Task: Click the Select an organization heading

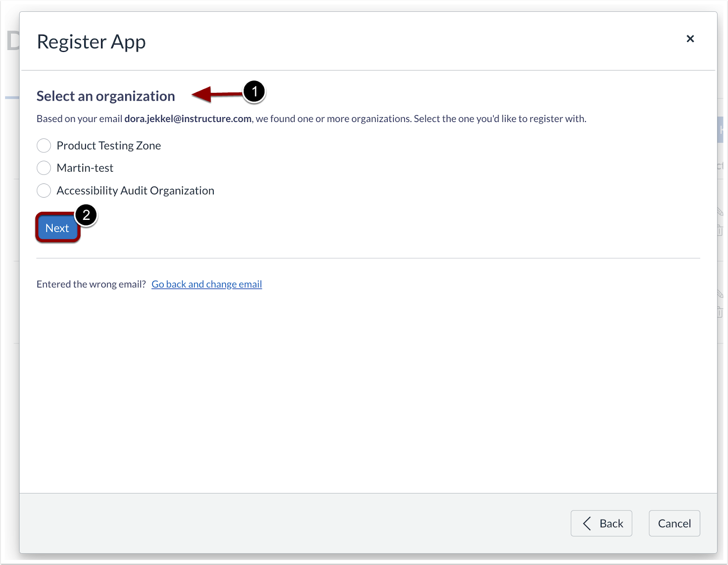Action: click(x=106, y=96)
